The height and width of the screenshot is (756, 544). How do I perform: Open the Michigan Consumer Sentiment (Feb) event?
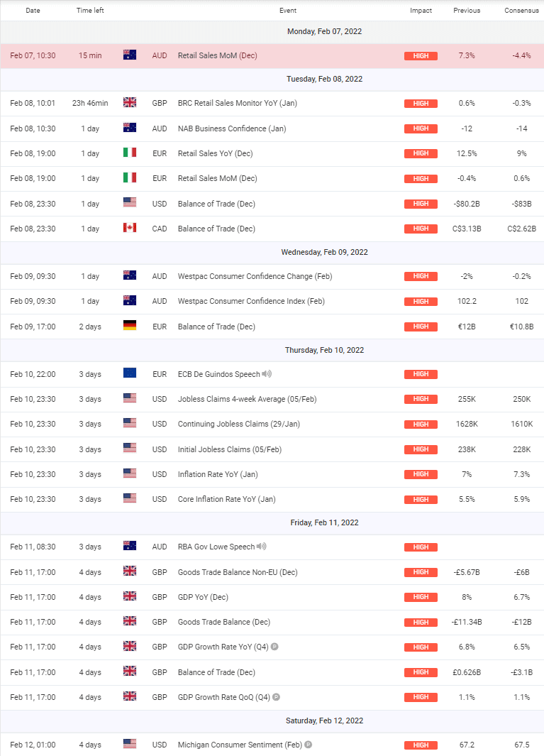click(x=240, y=745)
